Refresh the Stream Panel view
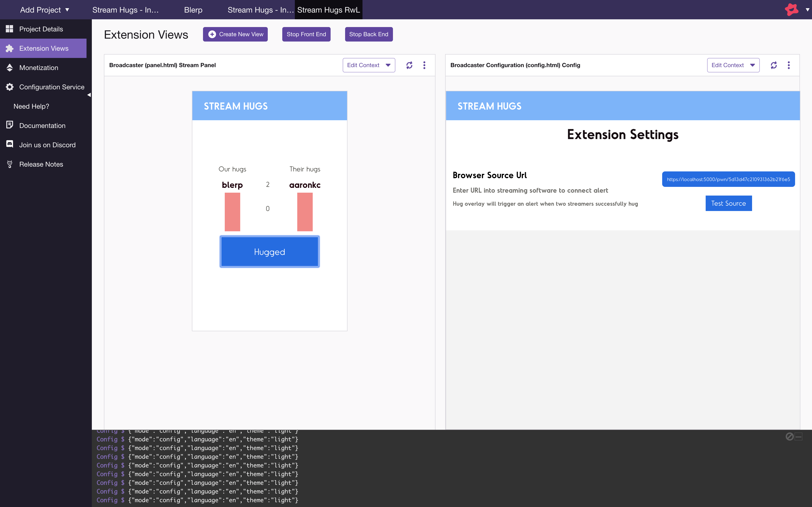Screen dimensions: 812x507 [x=409, y=65]
